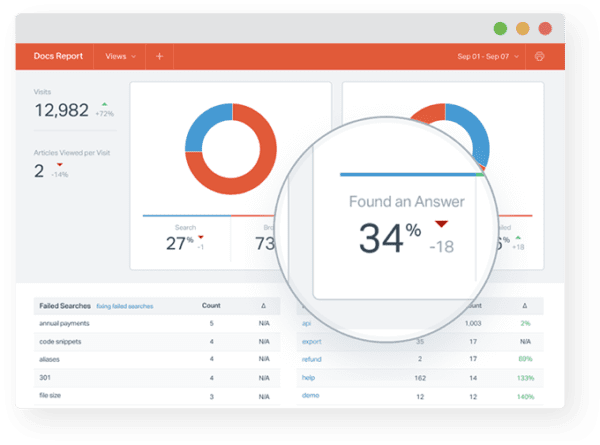600x445 pixels.
Task: Select the 301 failed search row
Action: pyautogui.click(x=157, y=378)
